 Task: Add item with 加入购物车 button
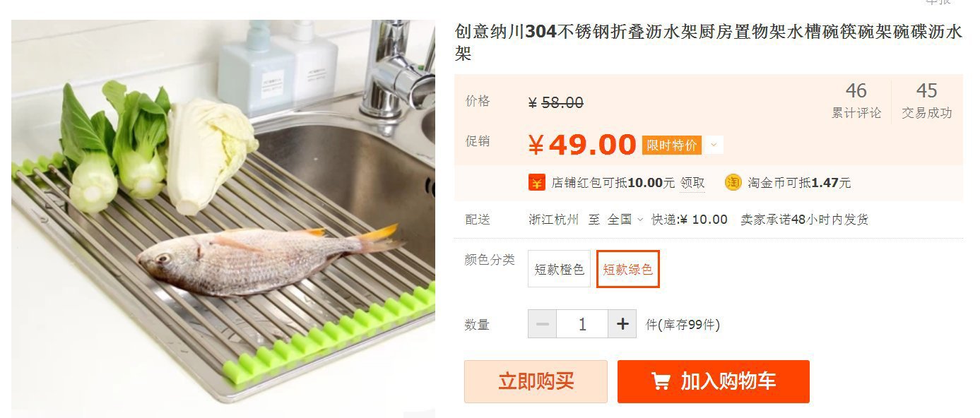click(x=714, y=382)
